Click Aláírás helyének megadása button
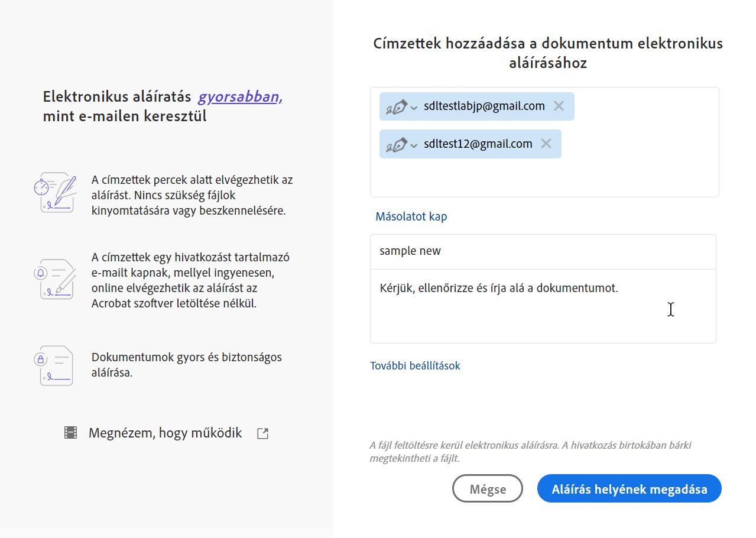Viewport: 756px width, 538px height. (629, 489)
